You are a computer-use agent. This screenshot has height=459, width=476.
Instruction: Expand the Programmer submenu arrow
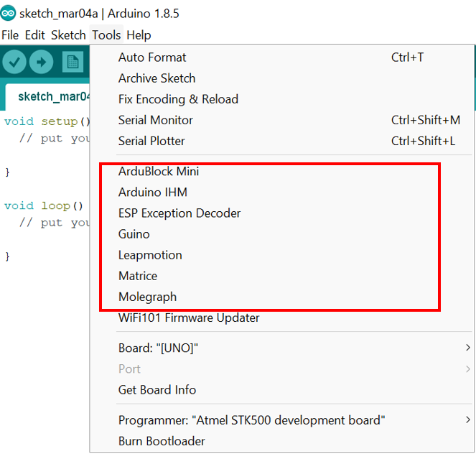coord(467,419)
